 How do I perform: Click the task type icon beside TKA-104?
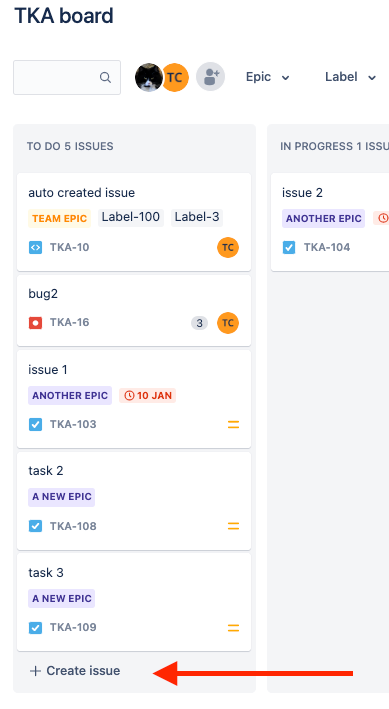(x=289, y=247)
